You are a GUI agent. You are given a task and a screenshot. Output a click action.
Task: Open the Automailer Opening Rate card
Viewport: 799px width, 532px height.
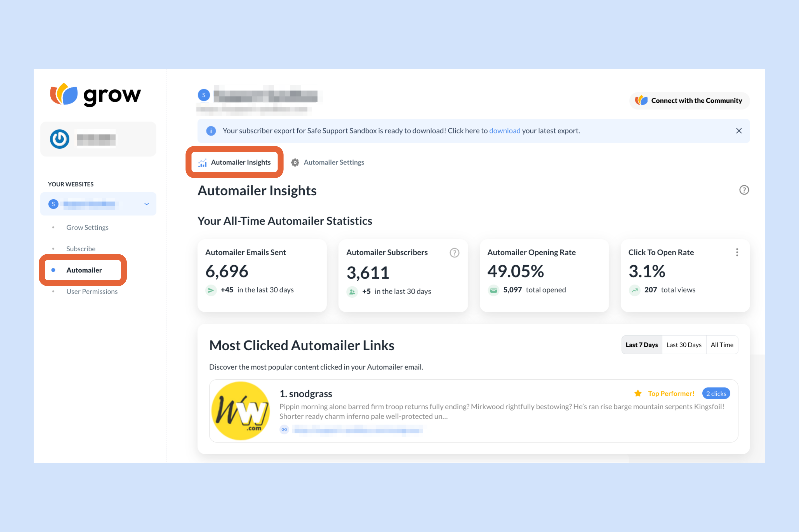tap(544, 275)
